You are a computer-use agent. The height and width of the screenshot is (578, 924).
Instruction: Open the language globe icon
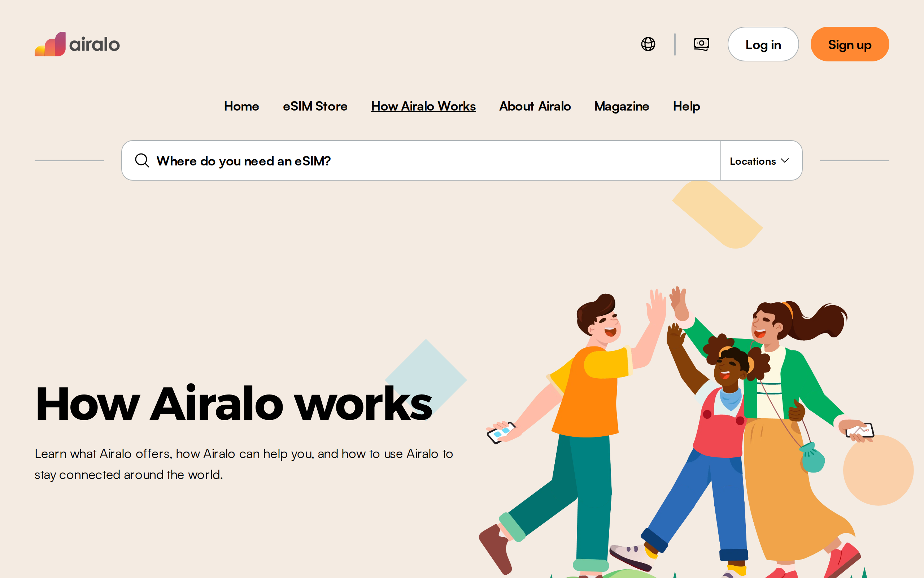tap(648, 44)
